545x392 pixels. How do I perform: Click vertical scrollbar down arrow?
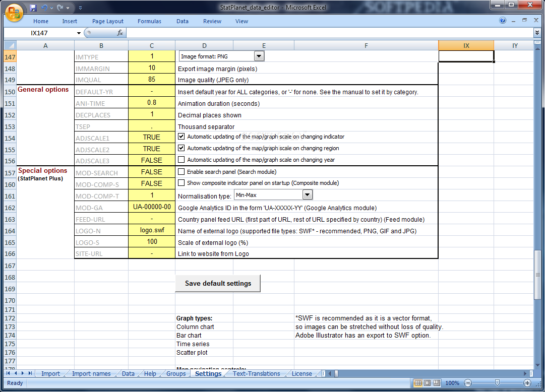(538, 365)
